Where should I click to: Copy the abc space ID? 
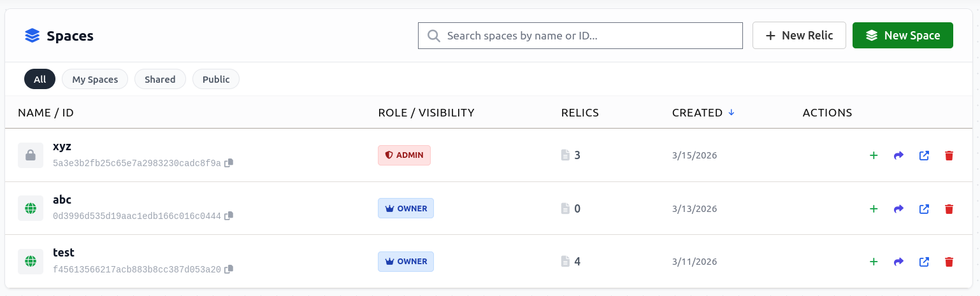(229, 216)
